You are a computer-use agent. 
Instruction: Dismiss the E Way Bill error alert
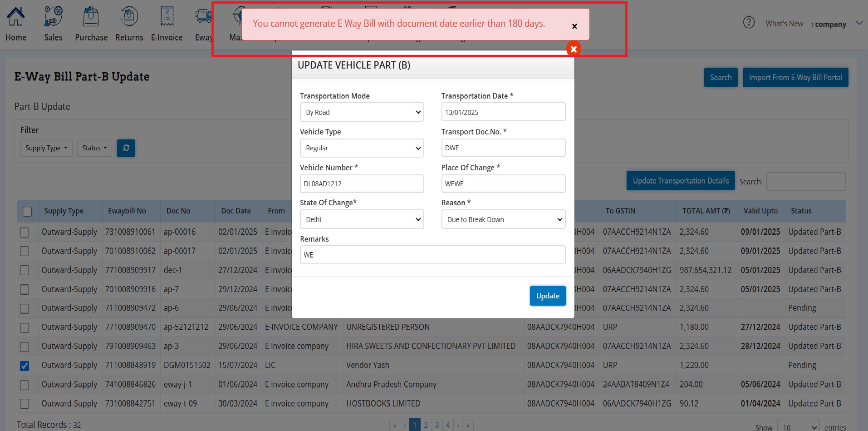574,26
